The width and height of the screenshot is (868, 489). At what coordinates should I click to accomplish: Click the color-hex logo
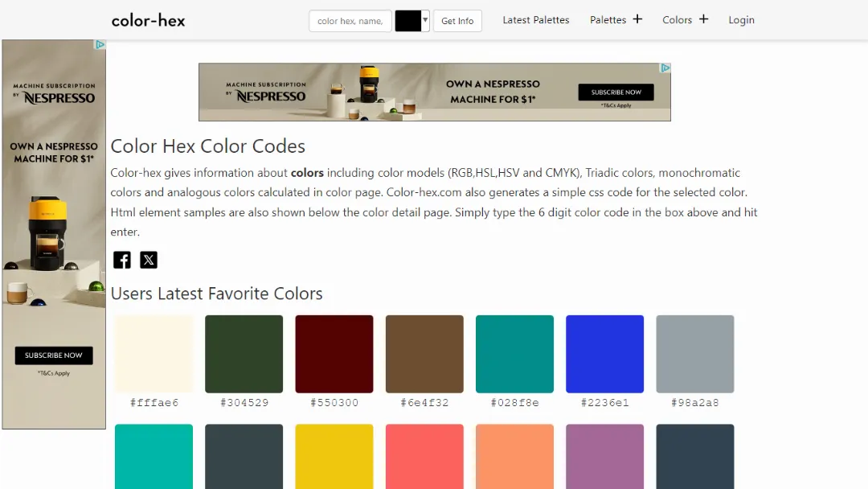(x=148, y=20)
